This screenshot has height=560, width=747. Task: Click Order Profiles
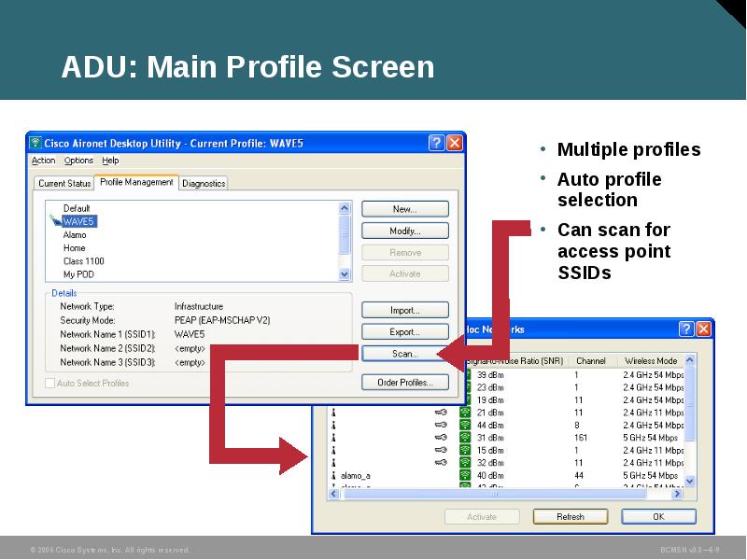403,383
